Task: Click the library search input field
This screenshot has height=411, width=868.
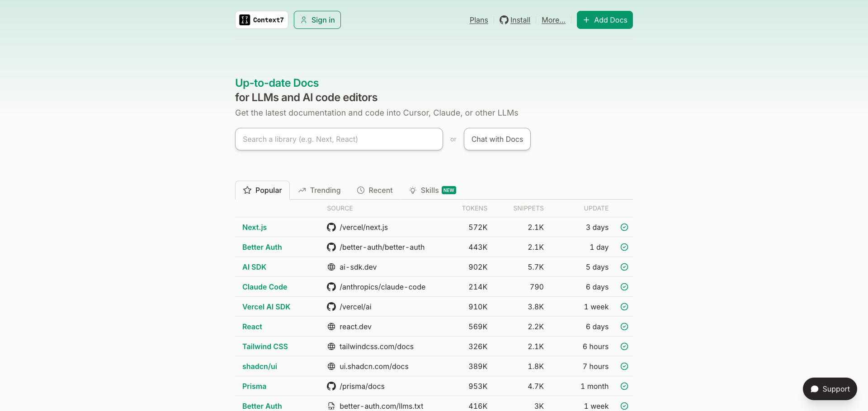Action: 339,139
